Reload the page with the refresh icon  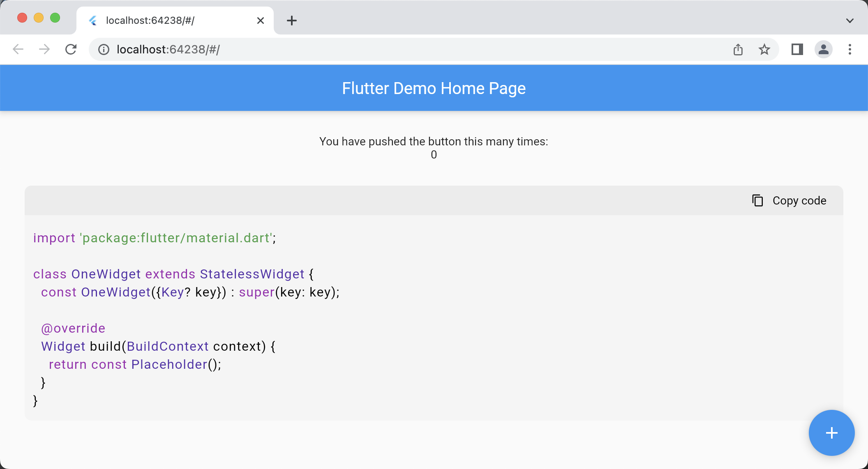[71, 50]
